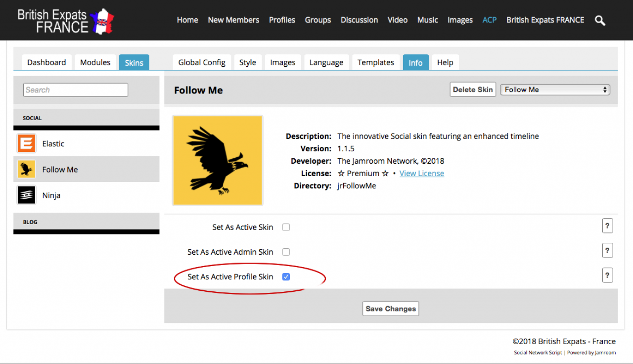Select the Ninja skin icon

click(26, 195)
